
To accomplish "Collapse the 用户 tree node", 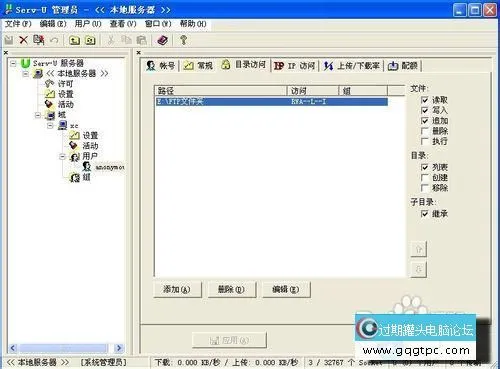I will tap(62, 156).
